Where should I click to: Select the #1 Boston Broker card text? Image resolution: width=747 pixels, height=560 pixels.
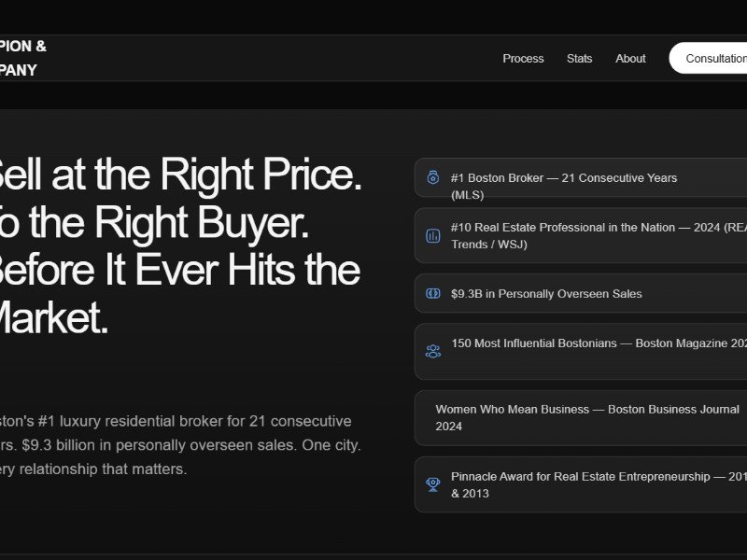[x=563, y=178]
